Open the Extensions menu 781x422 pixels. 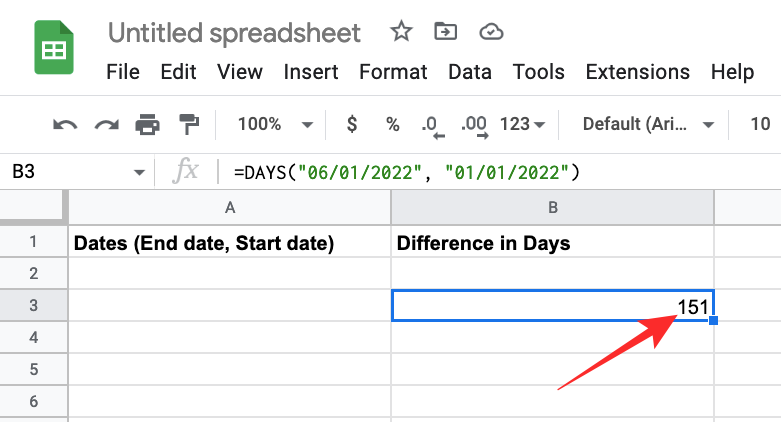point(637,72)
